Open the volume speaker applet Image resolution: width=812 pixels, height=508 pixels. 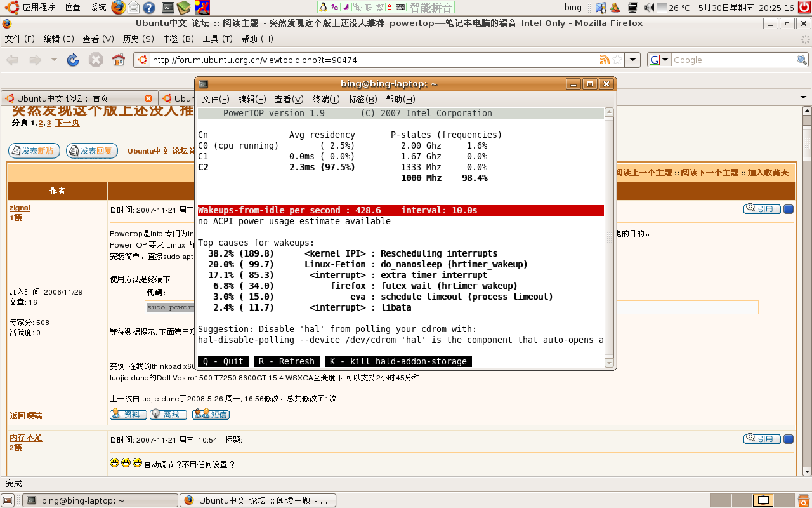click(x=649, y=8)
